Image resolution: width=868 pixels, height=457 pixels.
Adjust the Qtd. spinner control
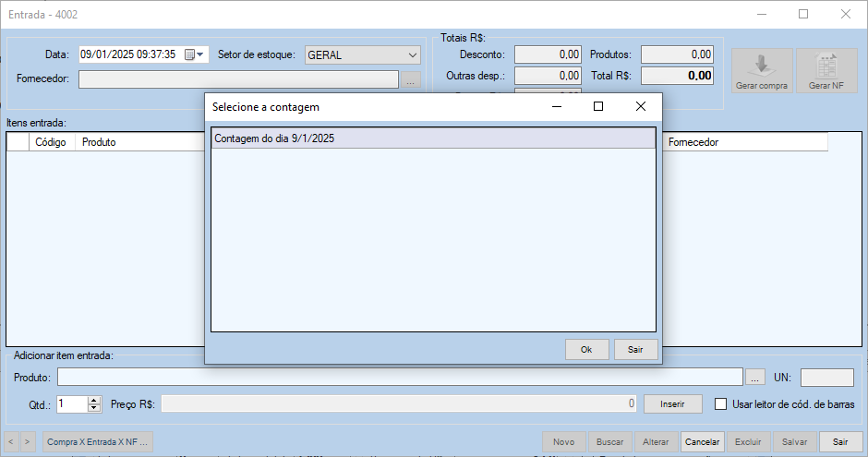pyautogui.click(x=93, y=403)
